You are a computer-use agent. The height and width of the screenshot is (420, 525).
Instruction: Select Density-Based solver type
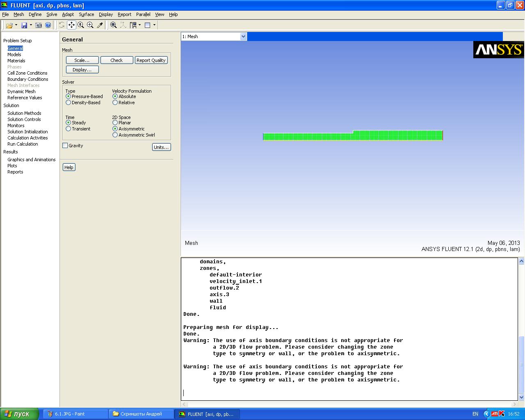[x=83, y=103]
